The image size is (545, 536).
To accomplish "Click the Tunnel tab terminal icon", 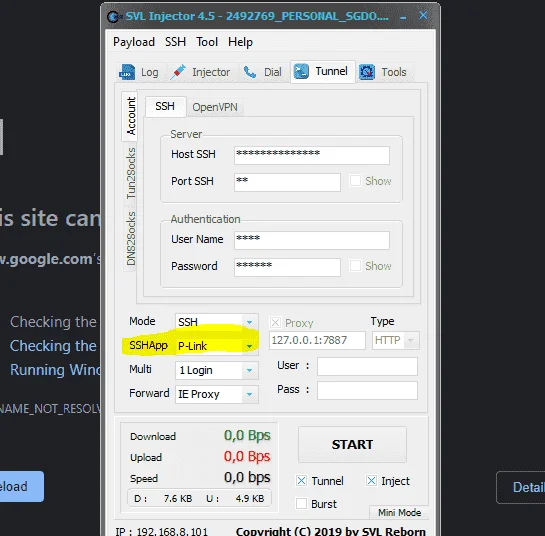I will [301, 71].
